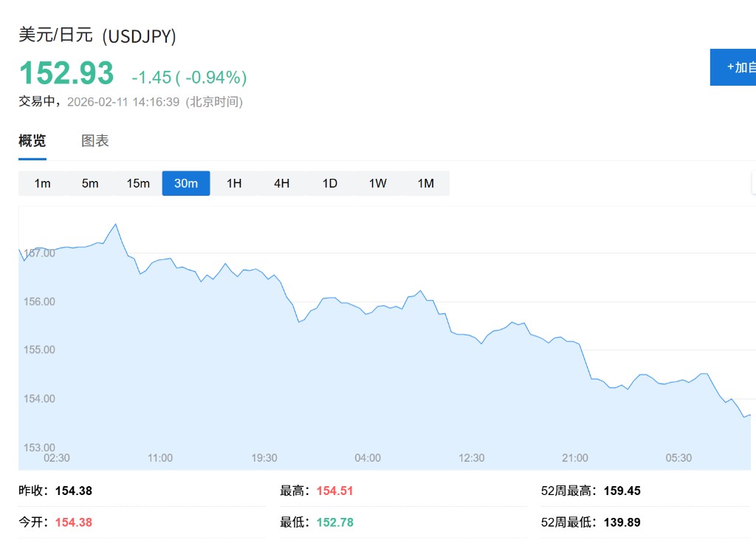Viewport: 756px width, 546px height.
Task: Choose the 1H timeframe
Action: [x=234, y=183]
